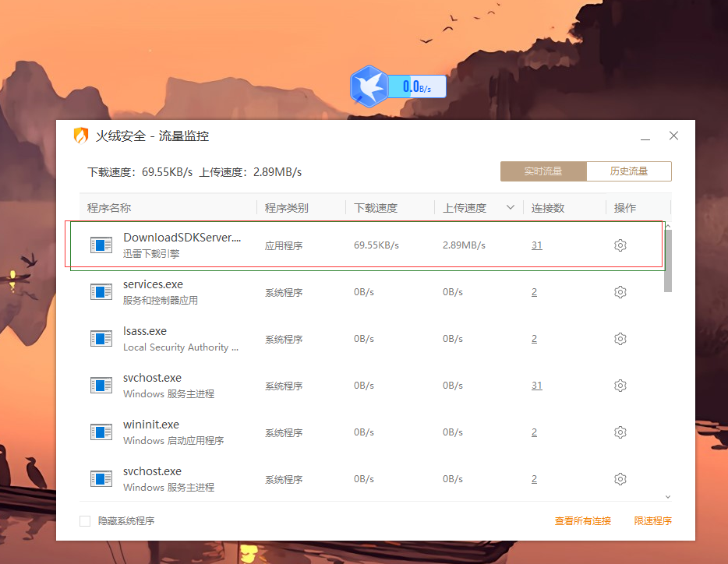
Task: Click the svchost.exe program icon
Action: (x=101, y=385)
